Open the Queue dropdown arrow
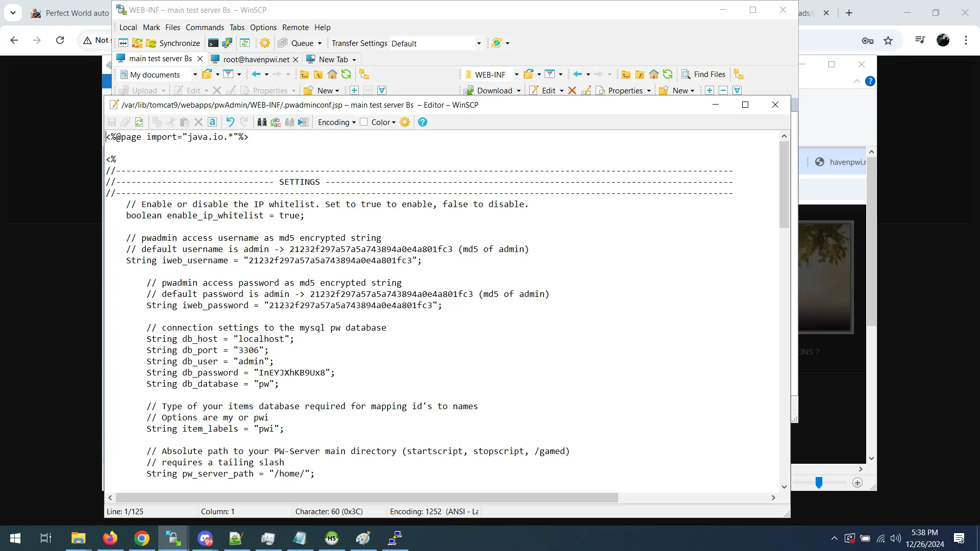This screenshot has width=980, height=551. [x=320, y=43]
